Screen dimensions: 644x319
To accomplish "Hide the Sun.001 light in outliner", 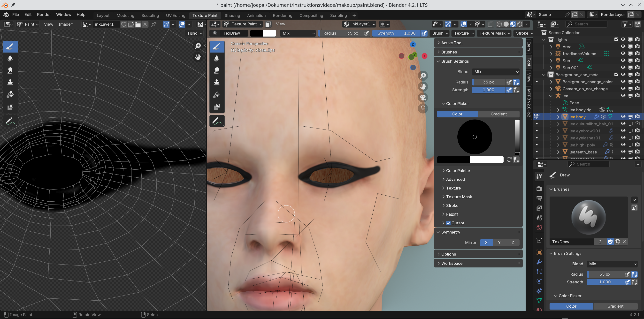I will [x=623, y=68].
